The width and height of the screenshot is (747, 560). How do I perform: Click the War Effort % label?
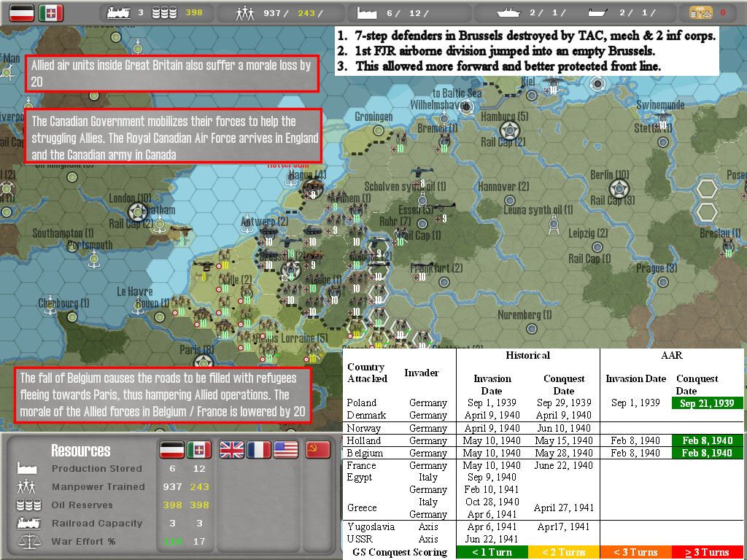(83, 542)
